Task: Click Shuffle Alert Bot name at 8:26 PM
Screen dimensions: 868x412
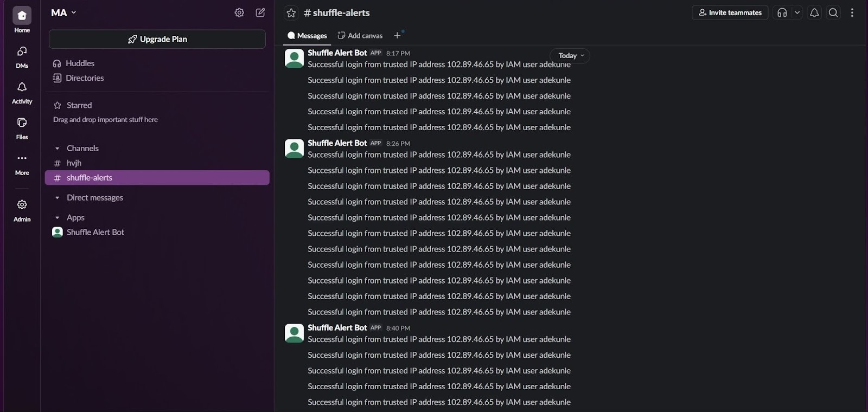Action: coord(337,143)
